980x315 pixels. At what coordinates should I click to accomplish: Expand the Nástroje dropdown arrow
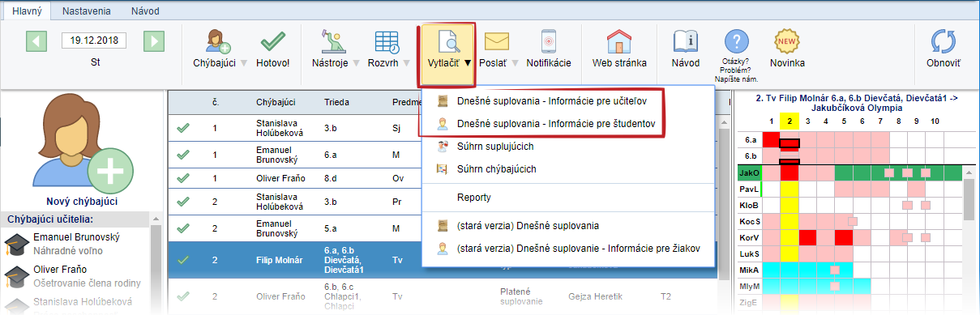click(356, 62)
